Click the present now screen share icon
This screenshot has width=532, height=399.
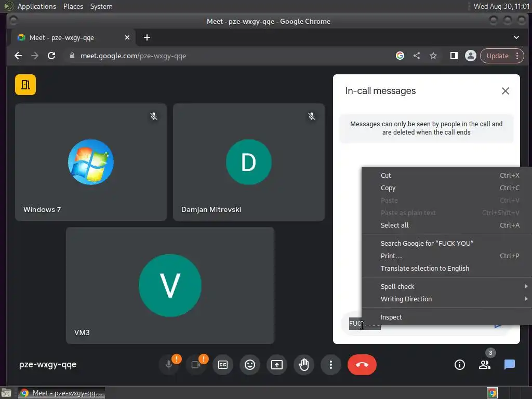point(277,365)
